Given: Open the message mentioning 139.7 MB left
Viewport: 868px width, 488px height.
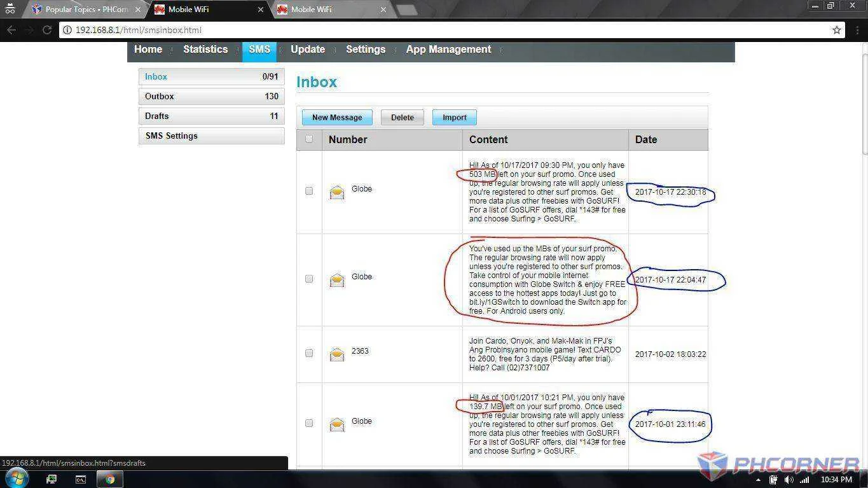Looking at the screenshot, I should 547,424.
